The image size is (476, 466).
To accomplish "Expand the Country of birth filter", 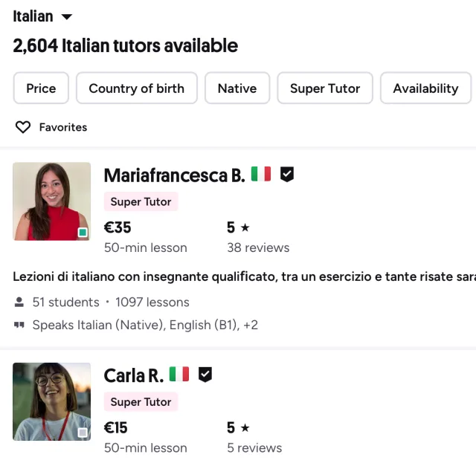I will point(136,88).
